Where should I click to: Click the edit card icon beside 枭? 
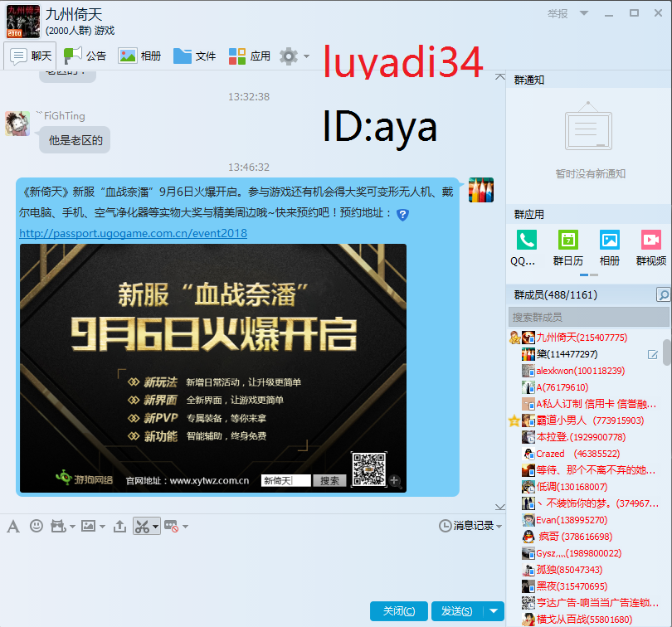pos(653,354)
